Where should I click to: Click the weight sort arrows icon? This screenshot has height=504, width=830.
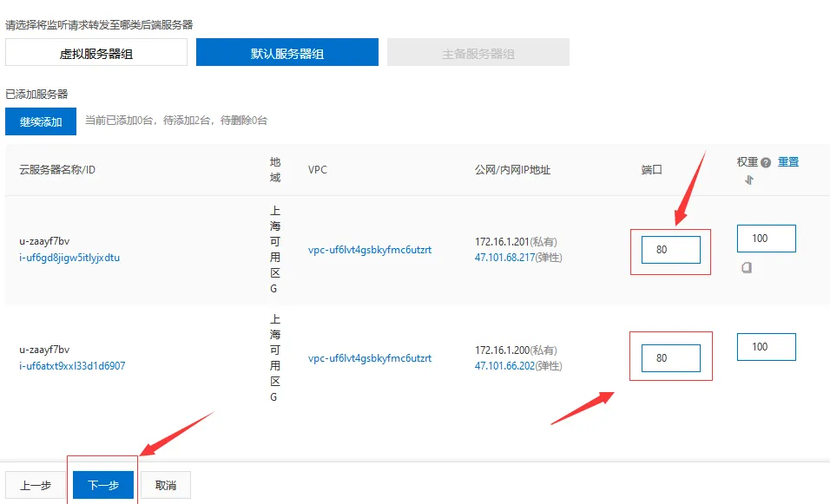point(748,180)
